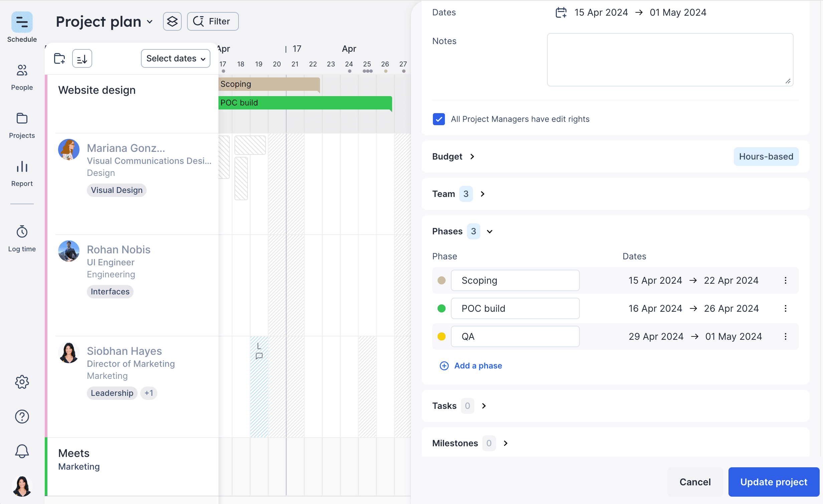823x504 pixels.
Task: Open the help question mark icon
Action: click(x=22, y=416)
